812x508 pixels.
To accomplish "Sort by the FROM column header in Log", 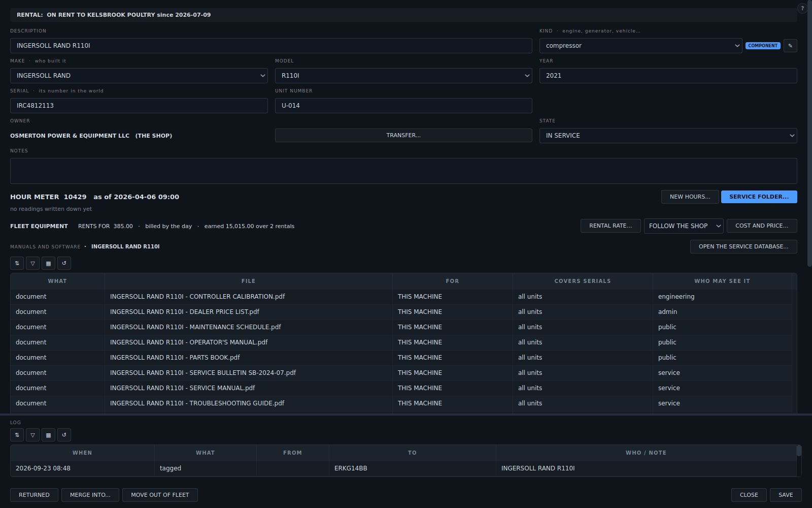I will tap(293, 453).
